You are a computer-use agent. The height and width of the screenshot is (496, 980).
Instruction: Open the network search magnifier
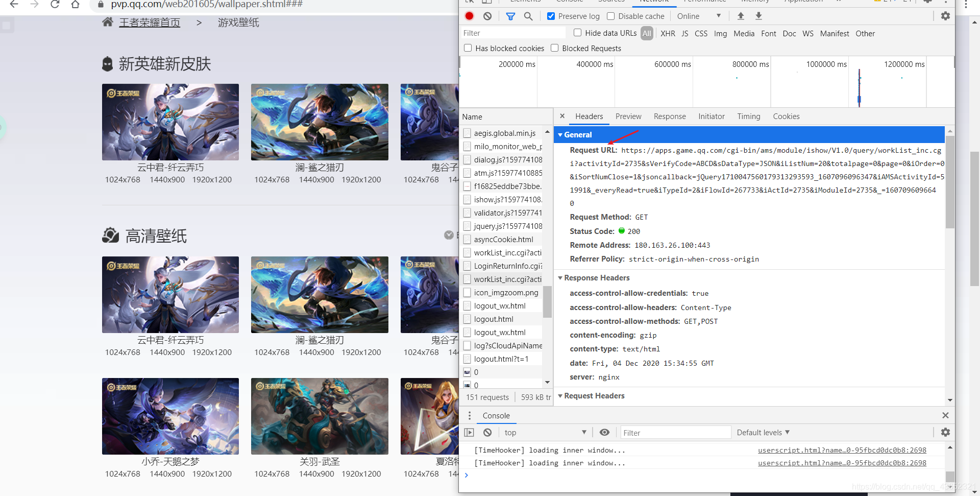tap(528, 16)
